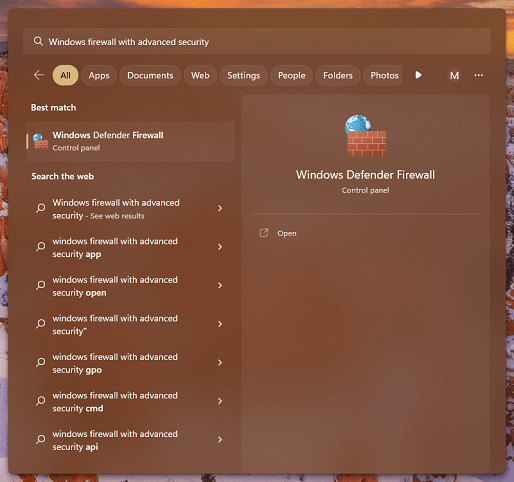Switch to the Folders filter tab
The height and width of the screenshot is (482, 514).
[x=338, y=75]
